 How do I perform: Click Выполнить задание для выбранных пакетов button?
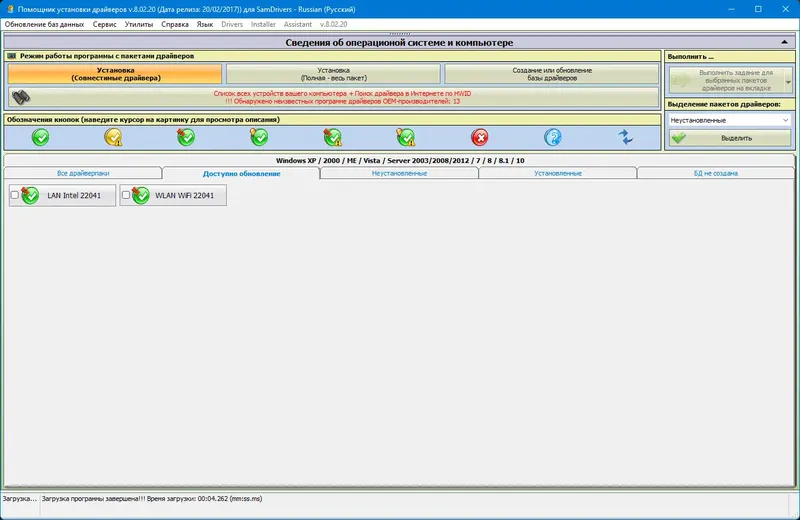coord(727,81)
